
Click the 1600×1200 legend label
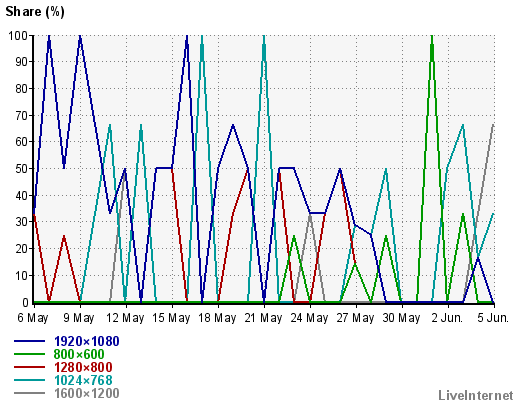(87, 393)
